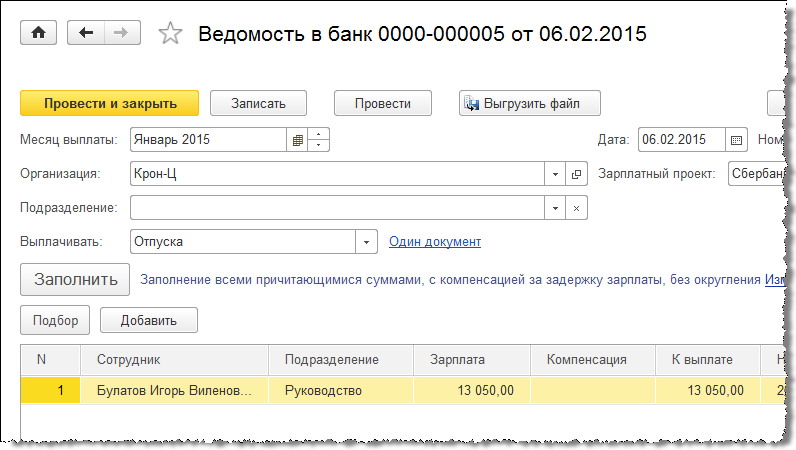The width and height of the screenshot is (796, 450).
Task: Go forward with the right arrow
Action: [x=121, y=33]
